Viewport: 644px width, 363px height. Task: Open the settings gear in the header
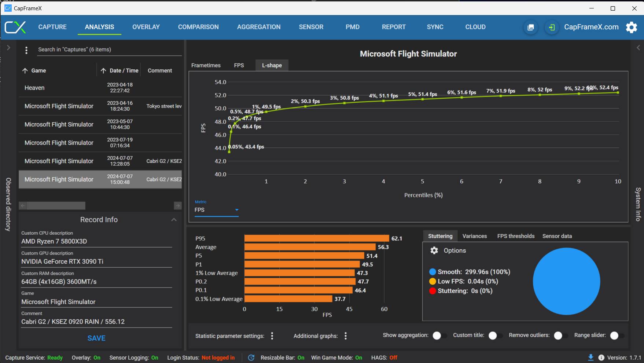click(x=631, y=27)
